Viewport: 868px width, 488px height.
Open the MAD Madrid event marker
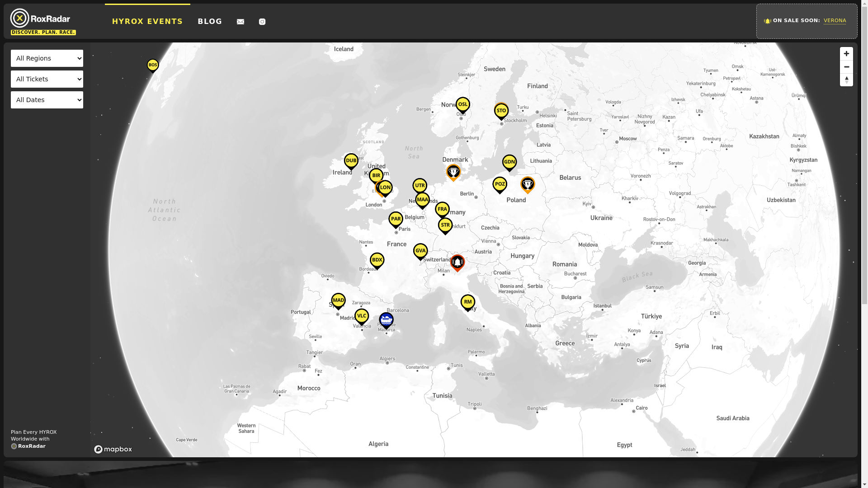(x=338, y=302)
